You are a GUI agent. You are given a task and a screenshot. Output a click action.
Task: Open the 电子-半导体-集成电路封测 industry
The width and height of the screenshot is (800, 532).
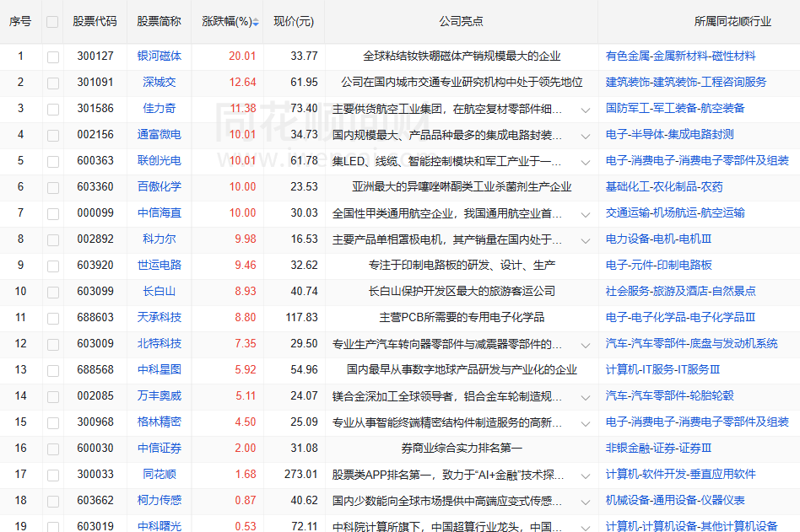pos(669,135)
